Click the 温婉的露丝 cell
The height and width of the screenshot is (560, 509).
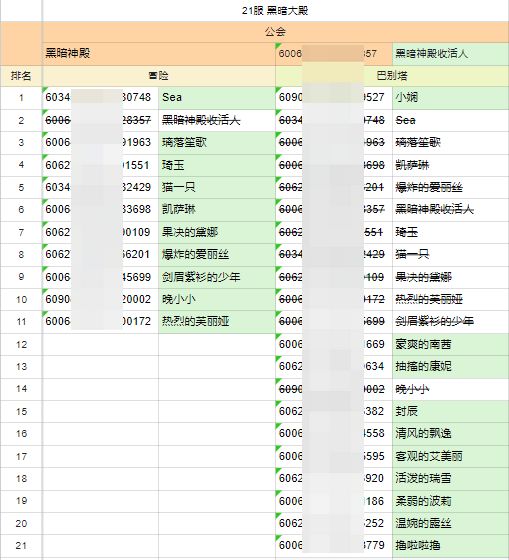450,524
